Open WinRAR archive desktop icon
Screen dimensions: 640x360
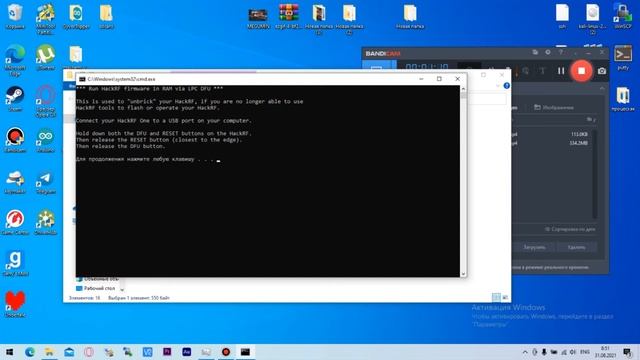289,16
